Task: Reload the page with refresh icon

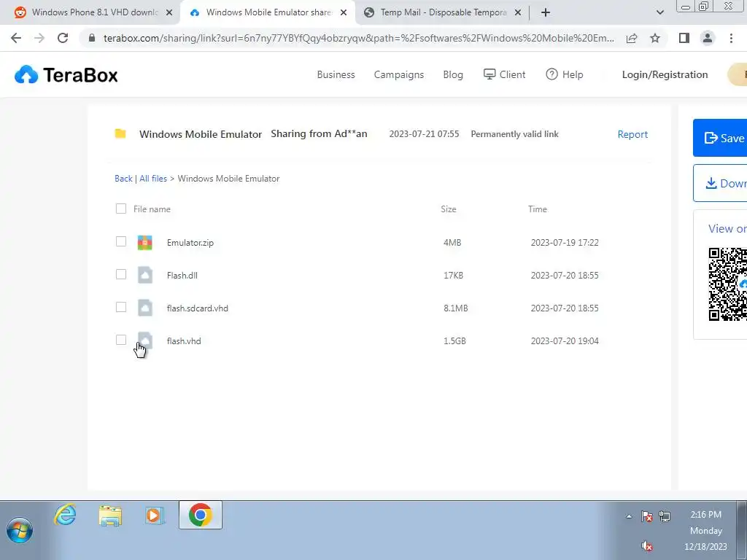Action: (x=63, y=38)
